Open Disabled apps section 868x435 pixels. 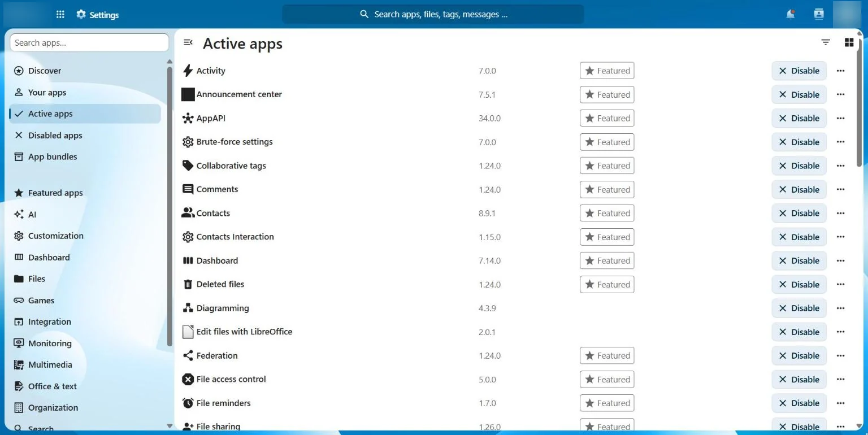(85, 135)
